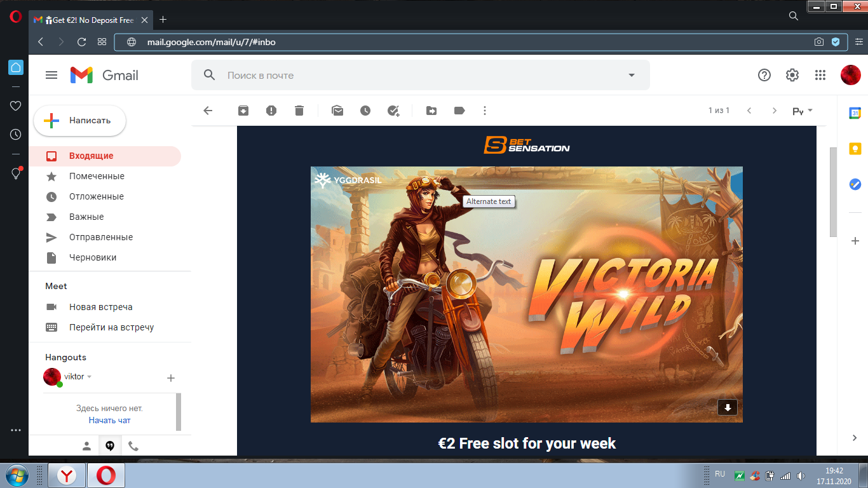Screen dimensions: 868x488
Task: Open Opera Speed Dial grid icon
Action: [x=102, y=42]
